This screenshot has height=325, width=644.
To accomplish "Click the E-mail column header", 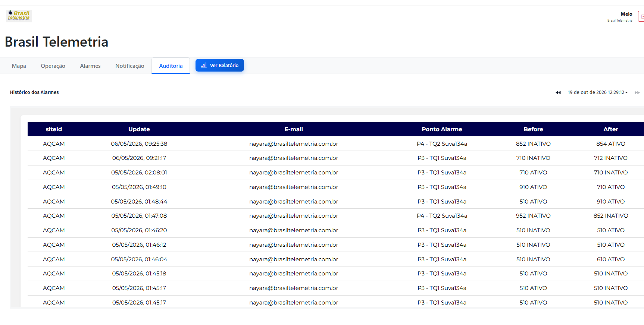I will (x=294, y=129).
